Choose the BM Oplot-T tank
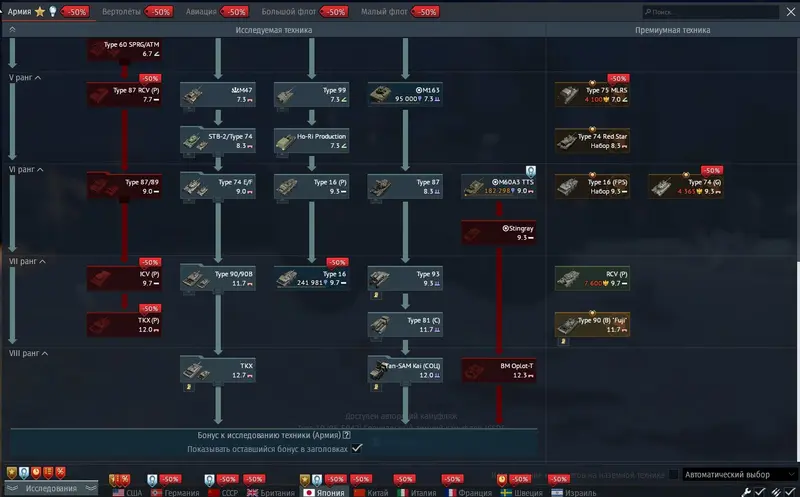This screenshot has height=497, width=800. 498,371
